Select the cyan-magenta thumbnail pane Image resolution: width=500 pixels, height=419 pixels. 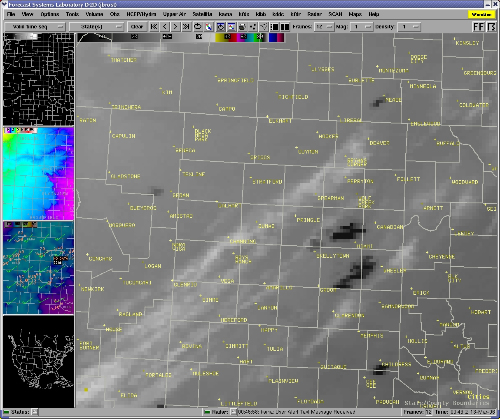tap(38, 173)
